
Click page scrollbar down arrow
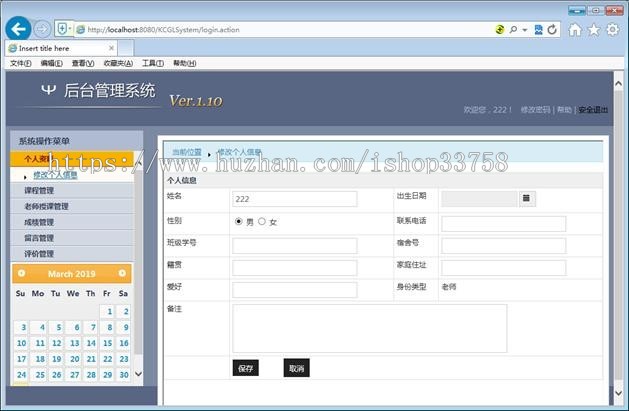618,393
